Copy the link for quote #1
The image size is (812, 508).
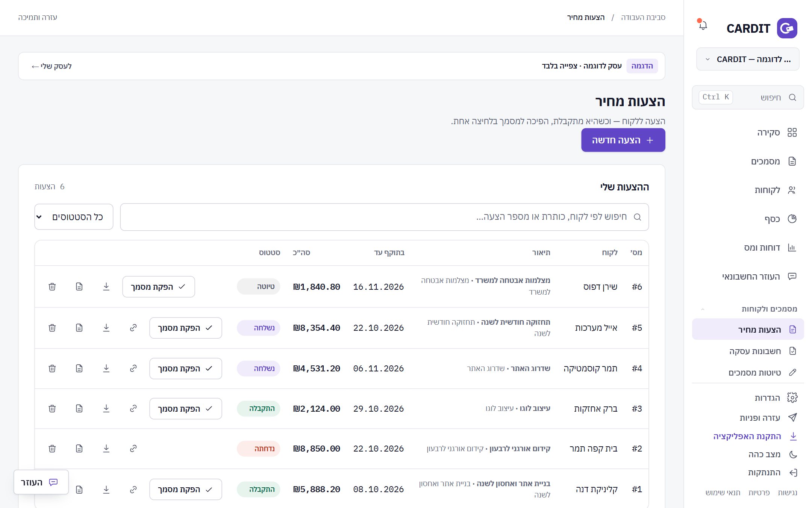(133, 490)
